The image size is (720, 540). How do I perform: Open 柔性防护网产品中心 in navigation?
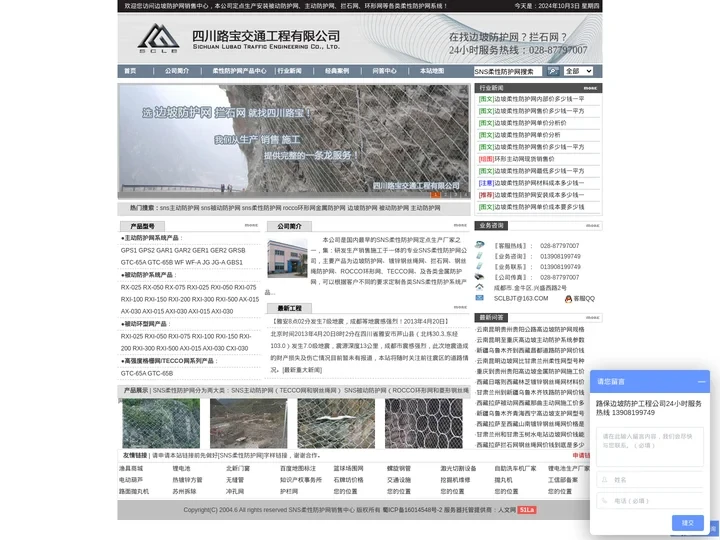pyautogui.click(x=239, y=71)
